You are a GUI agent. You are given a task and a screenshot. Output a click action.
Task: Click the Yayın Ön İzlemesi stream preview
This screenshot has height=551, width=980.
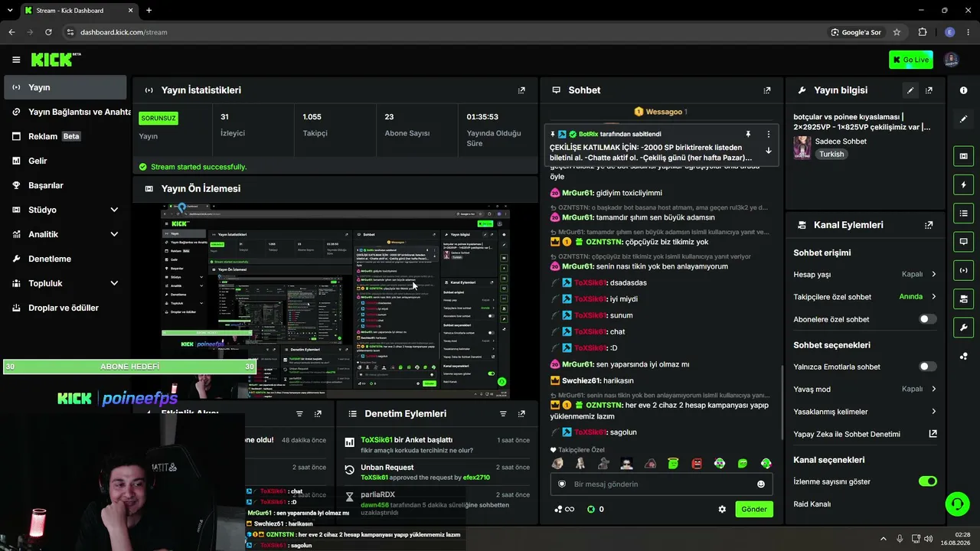[x=335, y=301]
